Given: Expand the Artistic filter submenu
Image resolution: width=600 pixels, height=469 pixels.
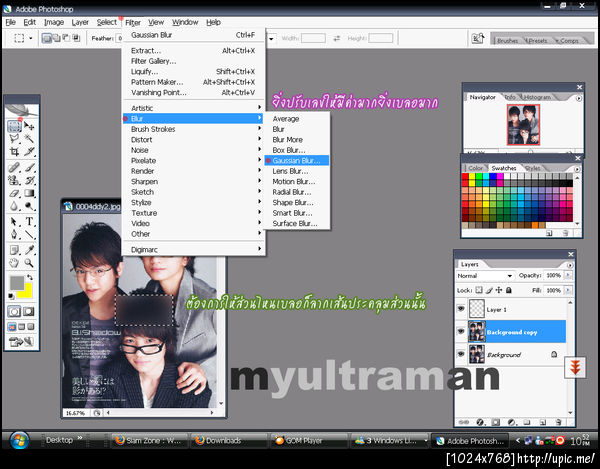Looking at the screenshot, I should tap(193, 108).
